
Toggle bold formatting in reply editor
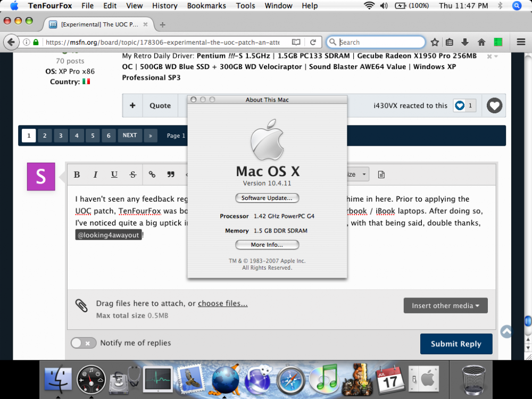pyautogui.click(x=77, y=174)
